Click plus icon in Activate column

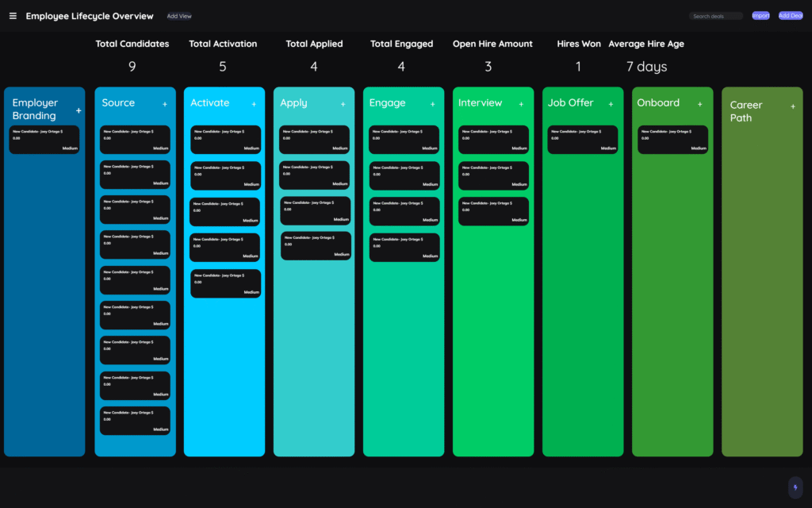click(x=254, y=104)
